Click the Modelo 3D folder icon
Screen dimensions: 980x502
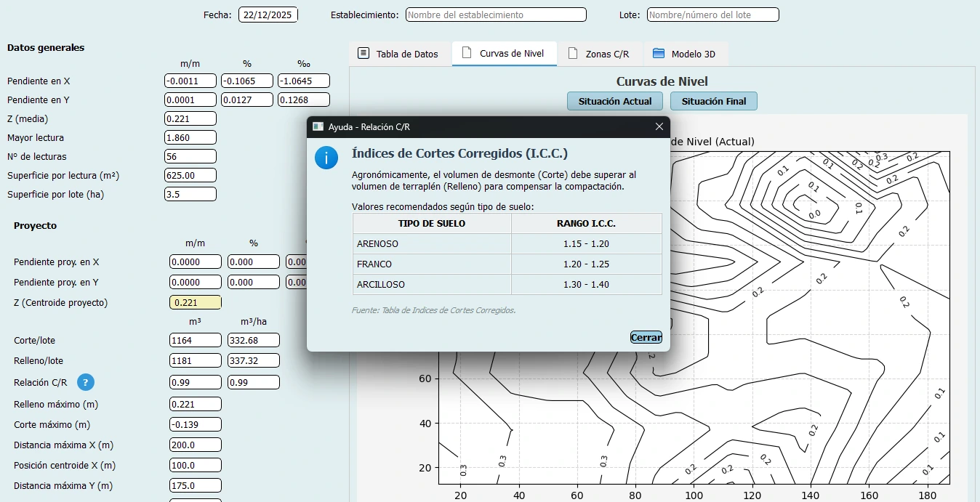(659, 54)
